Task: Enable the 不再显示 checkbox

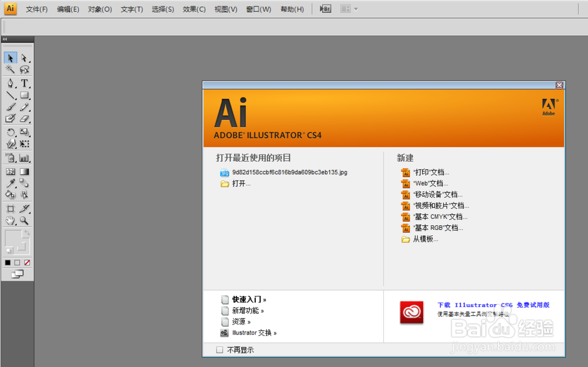Action: point(220,350)
